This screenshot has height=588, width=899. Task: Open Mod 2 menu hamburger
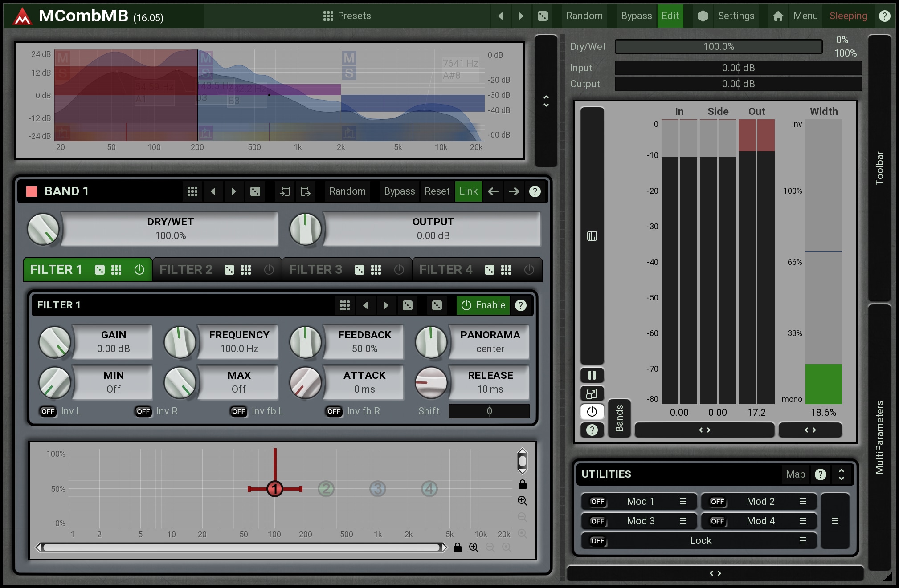[802, 502]
